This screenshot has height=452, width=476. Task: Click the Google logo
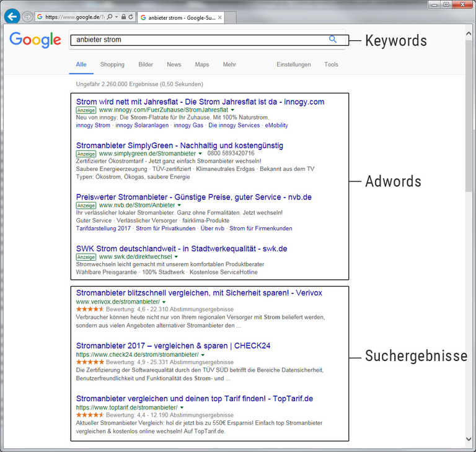point(35,40)
